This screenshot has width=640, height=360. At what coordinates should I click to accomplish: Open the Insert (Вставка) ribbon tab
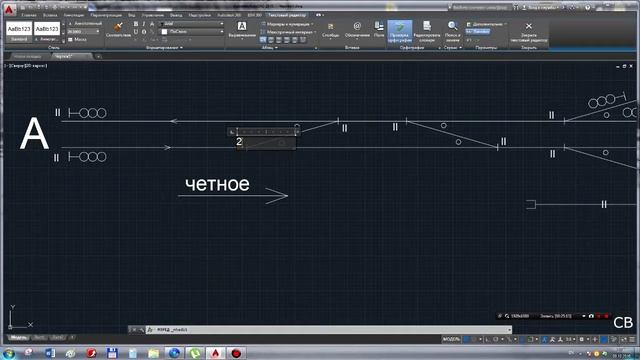50,15
